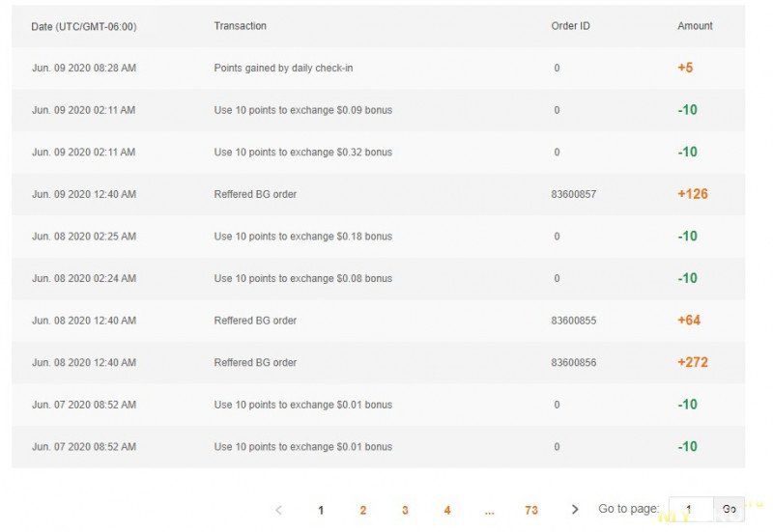The width and height of the screenshot is (773, 532).
Task: Click the Amount column header
Action: click(x=695, y=26)
